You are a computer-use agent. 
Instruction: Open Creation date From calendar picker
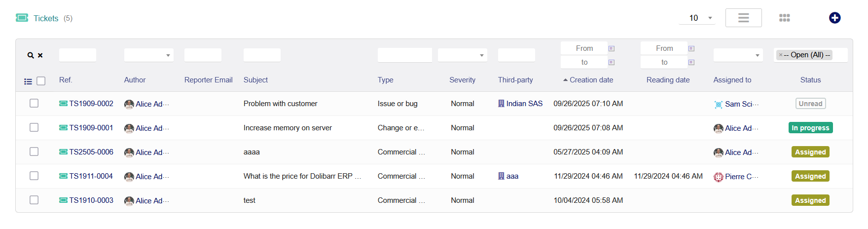point(612,48)
